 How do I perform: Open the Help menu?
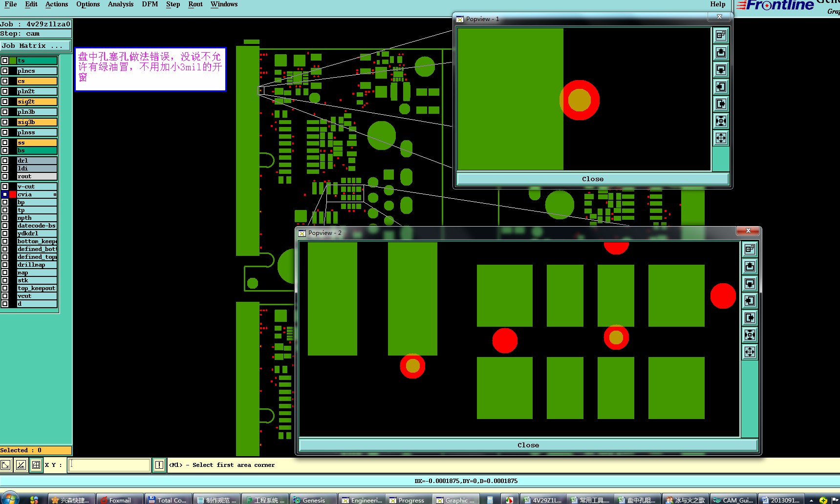point(718,4)
